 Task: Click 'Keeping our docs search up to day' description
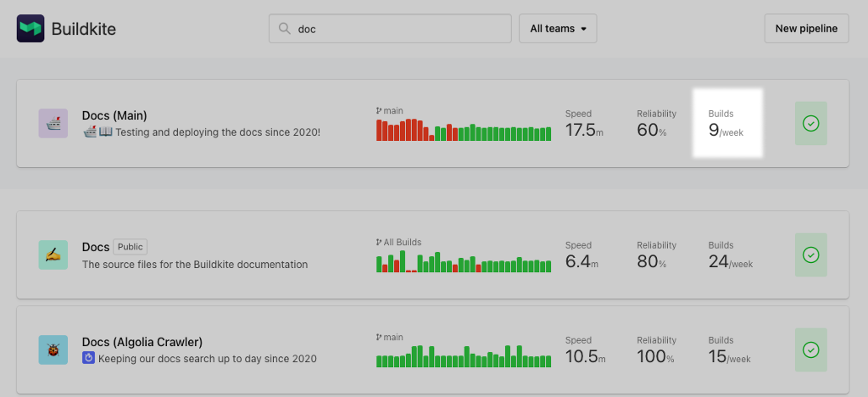tap(208, 358)
